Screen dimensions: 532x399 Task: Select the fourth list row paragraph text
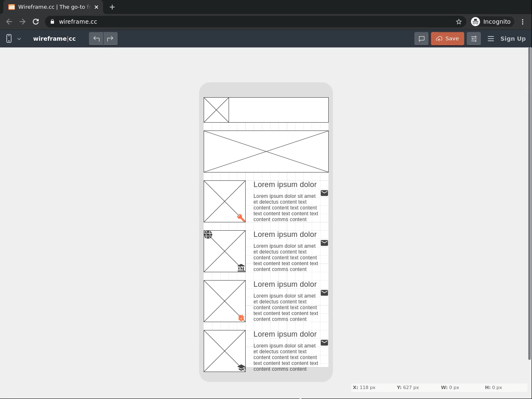pyautogui.click(x=286, y=357)
